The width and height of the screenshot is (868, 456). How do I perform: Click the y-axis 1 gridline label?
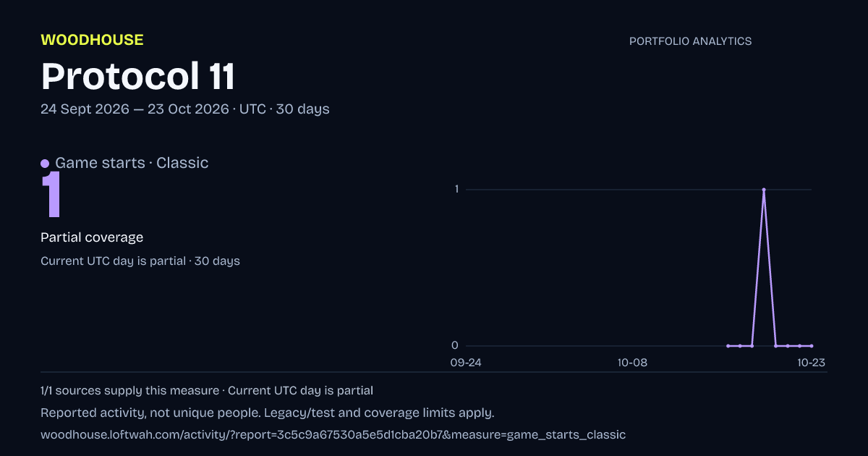pyautogui.click(x=456, y=190)
